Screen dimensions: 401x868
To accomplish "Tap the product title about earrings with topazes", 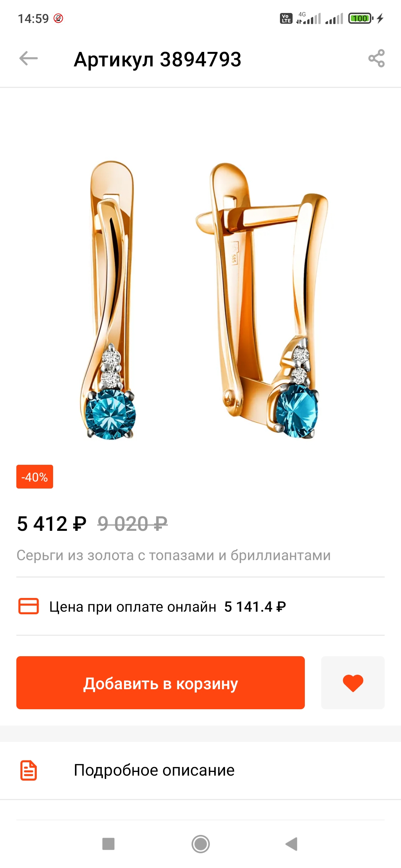I will 173,555.
